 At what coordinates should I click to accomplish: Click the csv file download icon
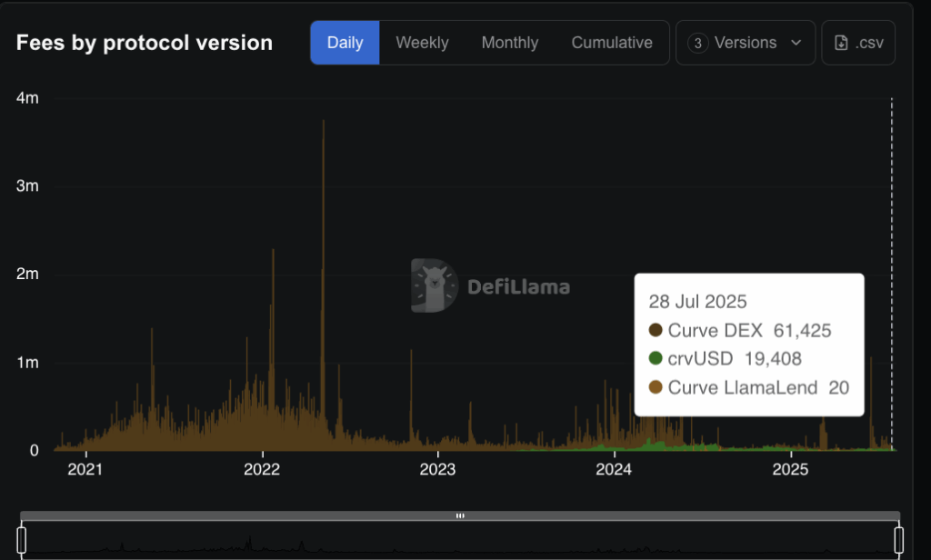pyautogui.click(x=841, y=43)
